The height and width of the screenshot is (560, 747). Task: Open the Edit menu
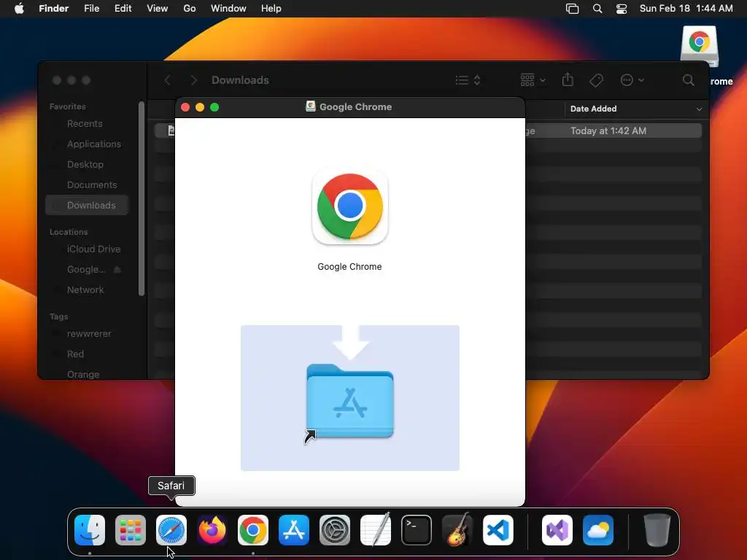(x=123, y=9)
